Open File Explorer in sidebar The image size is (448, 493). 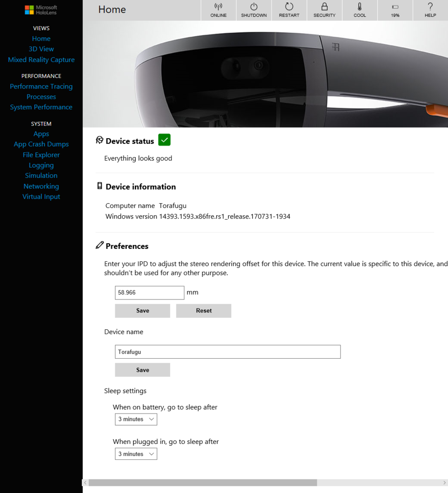tap(41, 155)
